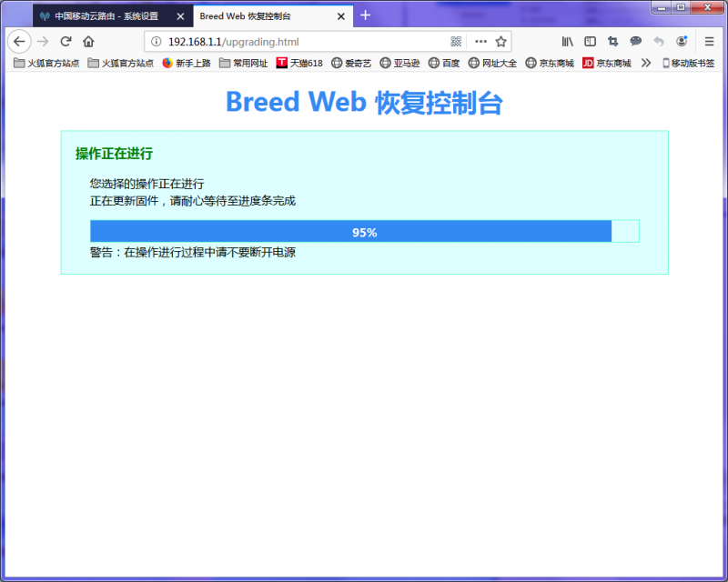This screenshot has height=582, width=728.
Task: Bookmark this page with the star icon
Action: (x=500, y=42)
